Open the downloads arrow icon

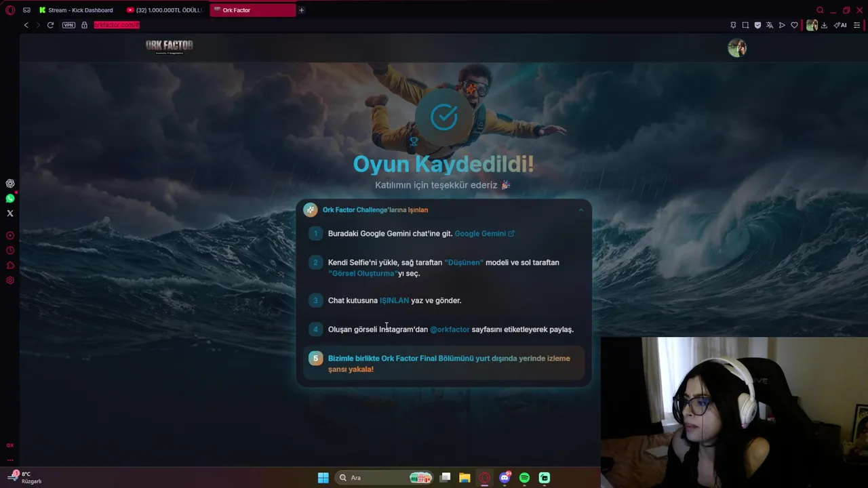pos(824,25)
